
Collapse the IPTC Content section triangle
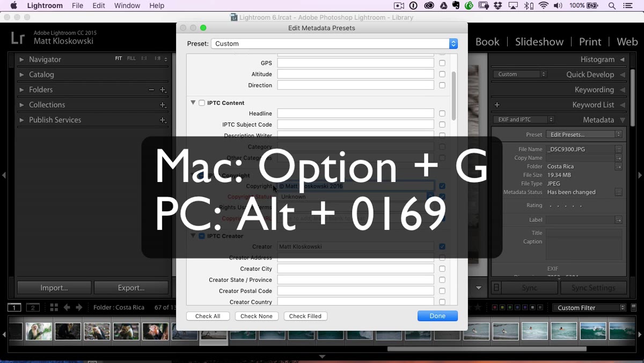click(193, 103)
